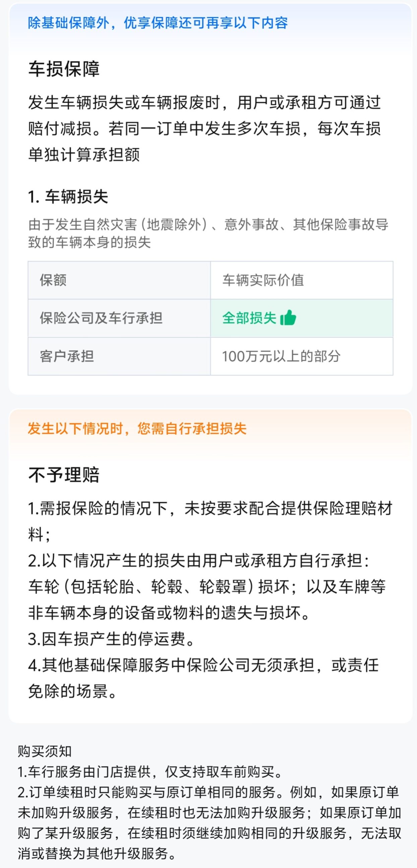Click the blue 优享保障还可再享以下内容 header
The width and height of the screenshot is (417, 868).
click(x=158, y=23)
